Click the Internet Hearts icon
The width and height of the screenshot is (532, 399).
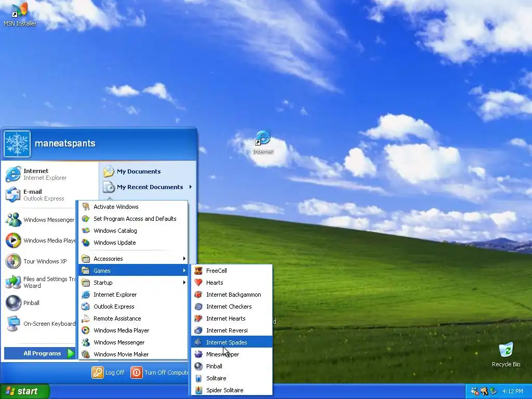point(198,318)
